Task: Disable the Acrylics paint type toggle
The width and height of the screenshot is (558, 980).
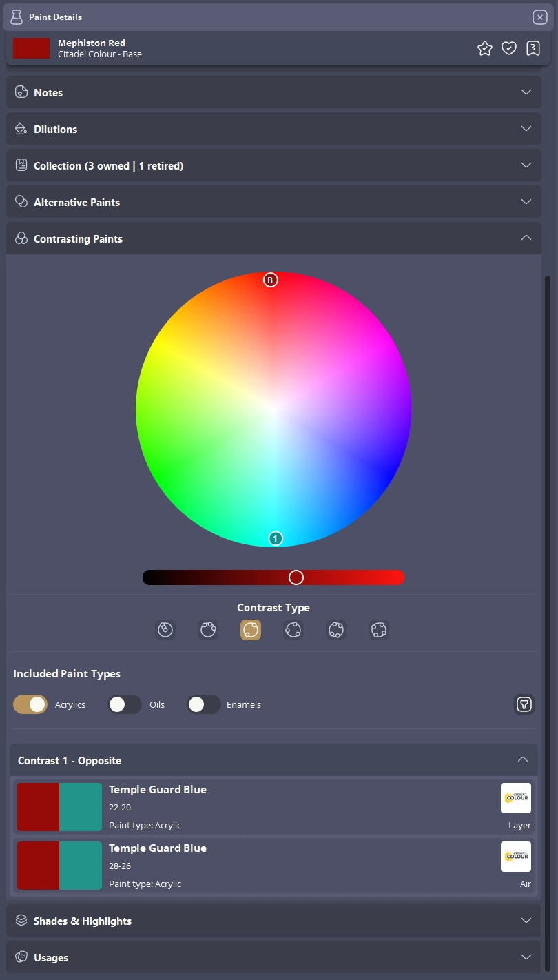Action: [x=30, y=704]
